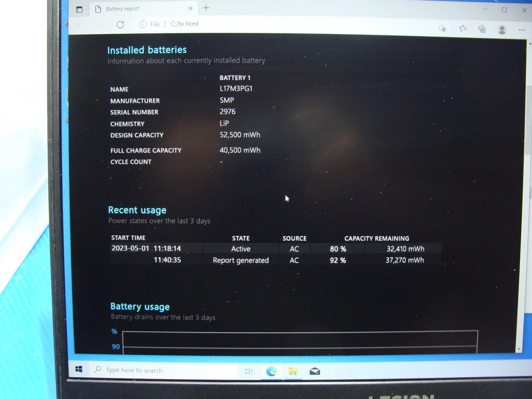The height and width of the screenshot is (399, 532).
Task: Click the BATTERY 1 column header
Action: pyautogui.click(x=235, y=78)
